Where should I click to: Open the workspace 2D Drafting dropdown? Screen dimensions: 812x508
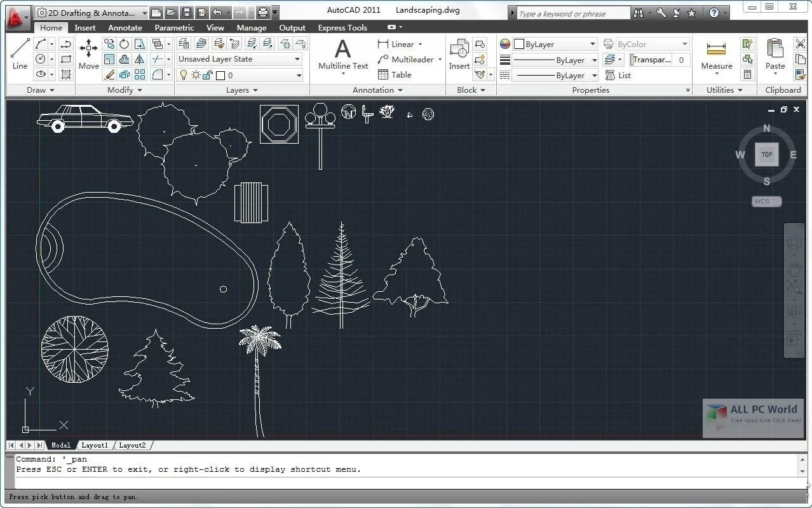pos(92,13)
